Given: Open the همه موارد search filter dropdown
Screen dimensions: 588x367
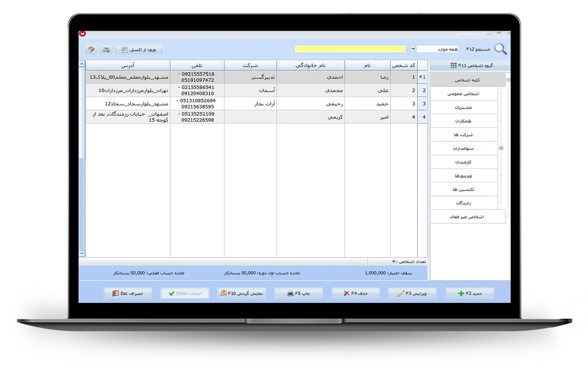Looking at the screenshot, I should [x=413, y=49].
